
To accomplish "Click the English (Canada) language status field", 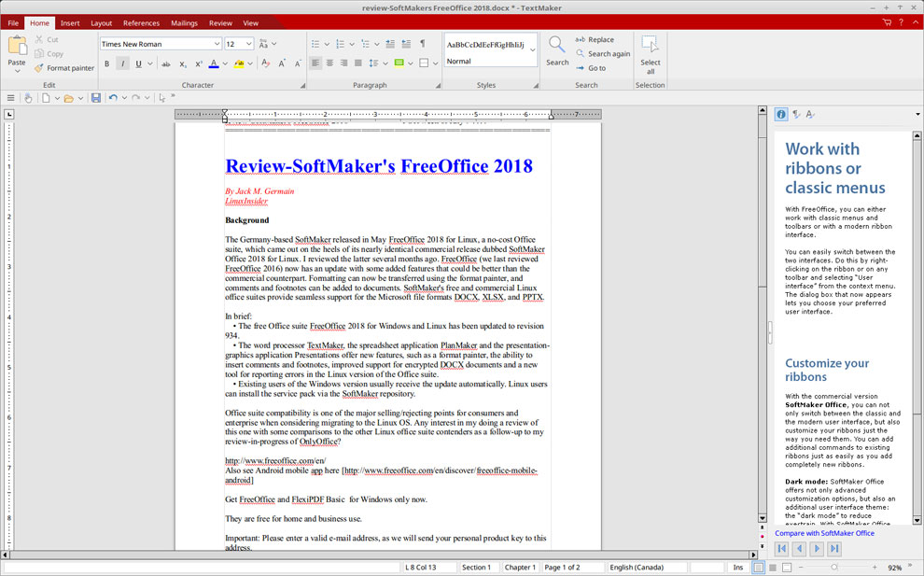I will tap(648, 568).
